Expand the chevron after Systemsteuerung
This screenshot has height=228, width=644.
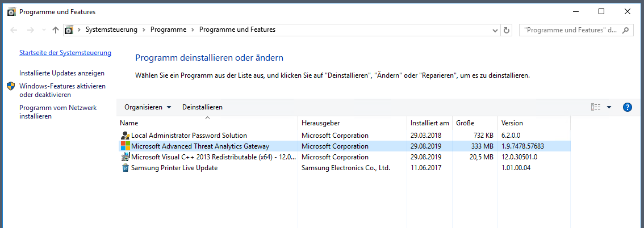144,30
